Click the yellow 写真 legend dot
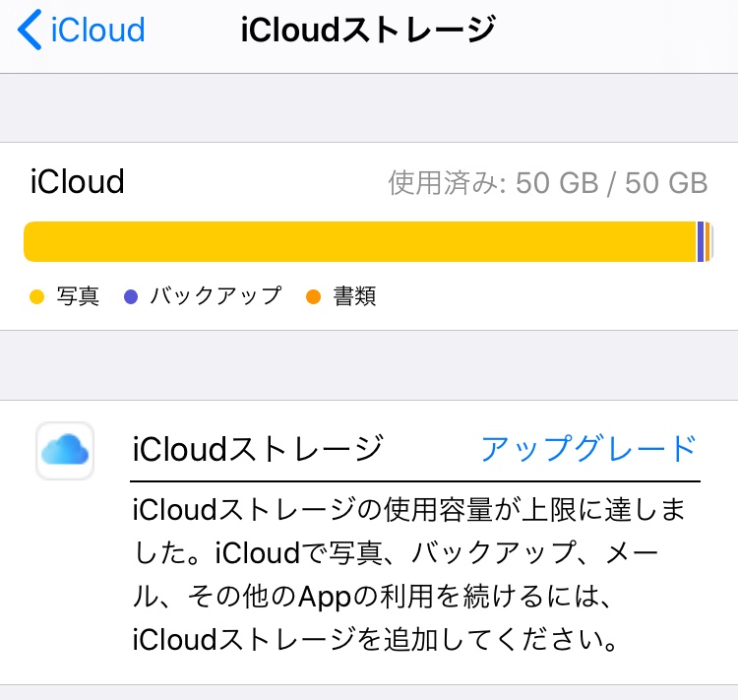 click(37, 296)
